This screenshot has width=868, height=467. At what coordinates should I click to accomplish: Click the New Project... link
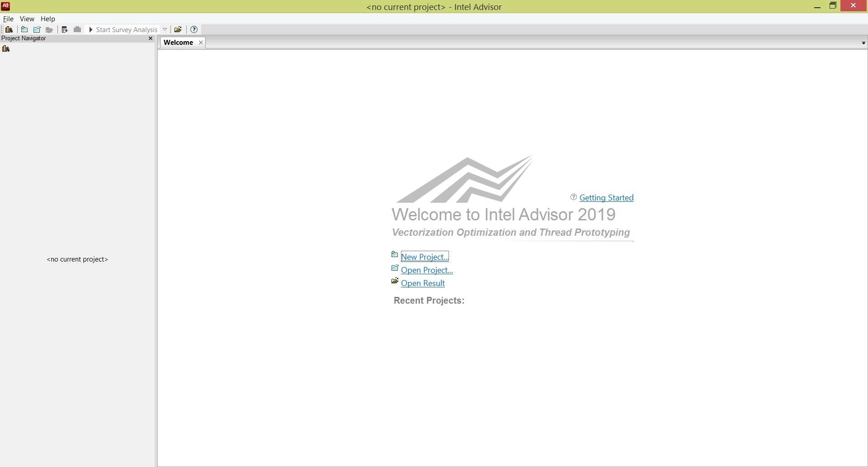pyautogui.click(x=425, y=257)
